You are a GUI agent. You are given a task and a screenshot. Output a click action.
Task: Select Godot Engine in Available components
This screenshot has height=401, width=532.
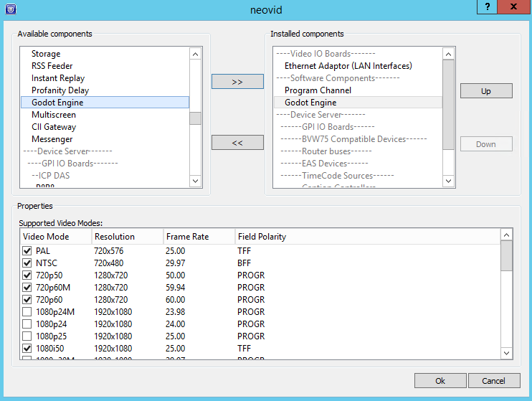coord(105,103)
